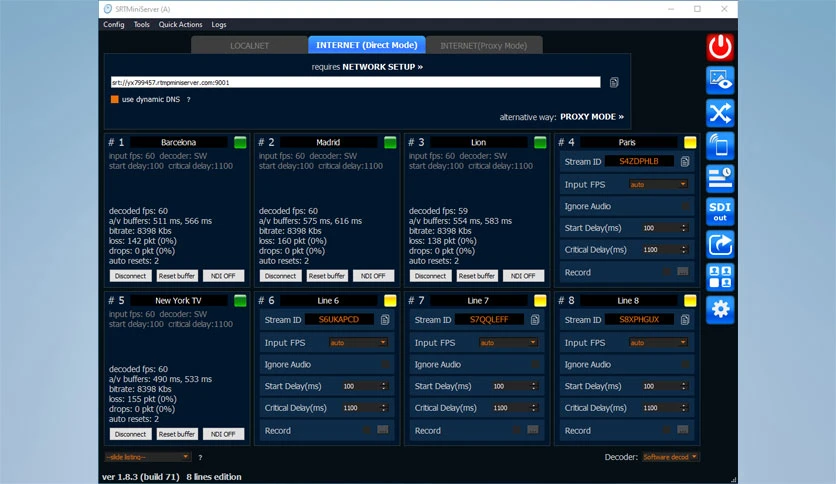The width and height of the screenshot is (836, 484).
Task: Toggle the use dynamic DNS checkbox
Action: 114,99
